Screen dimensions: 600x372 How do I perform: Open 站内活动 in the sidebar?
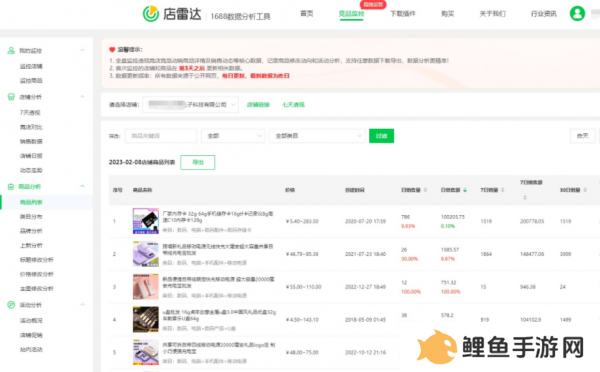pos(31,349)
